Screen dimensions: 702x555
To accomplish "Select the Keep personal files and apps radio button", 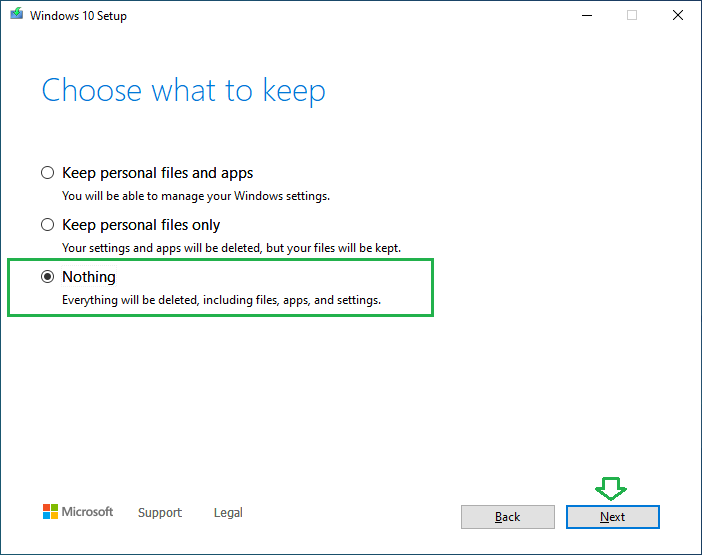I will coord(47,173).
